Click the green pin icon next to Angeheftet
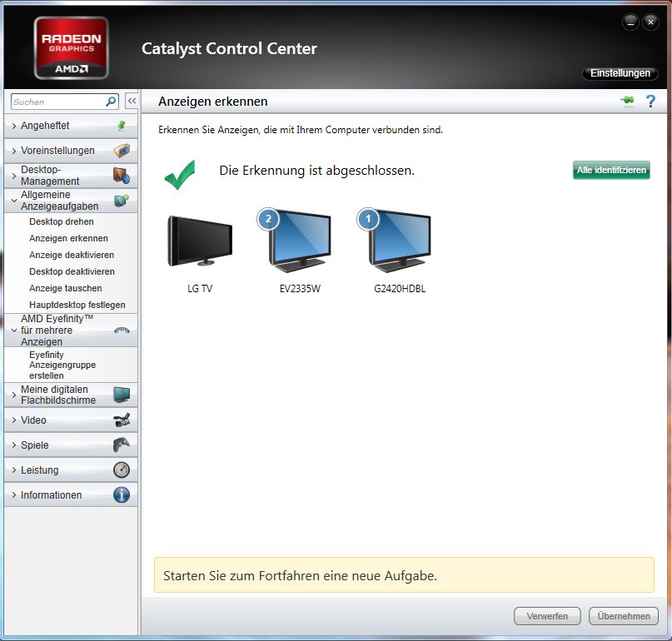 pyautogui.click(x=122, y=126)
